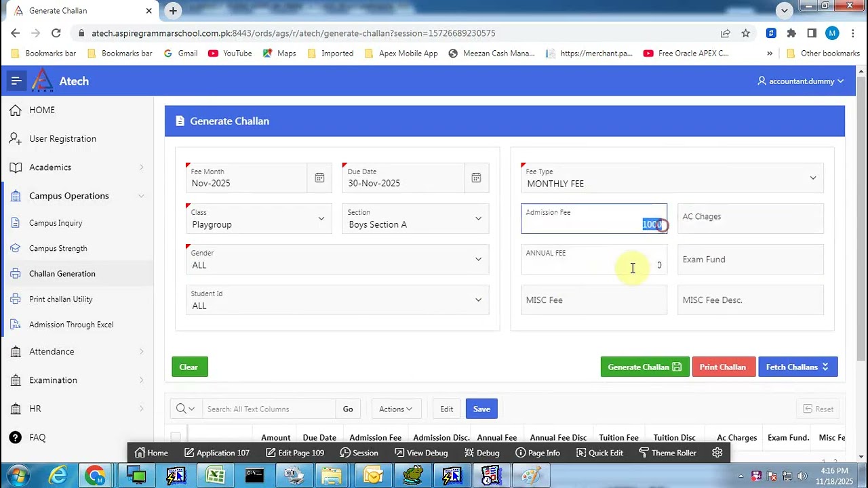Toggle the hamburger navigation menu
This screenshot has width=868, height=488.
click(16, 81)
